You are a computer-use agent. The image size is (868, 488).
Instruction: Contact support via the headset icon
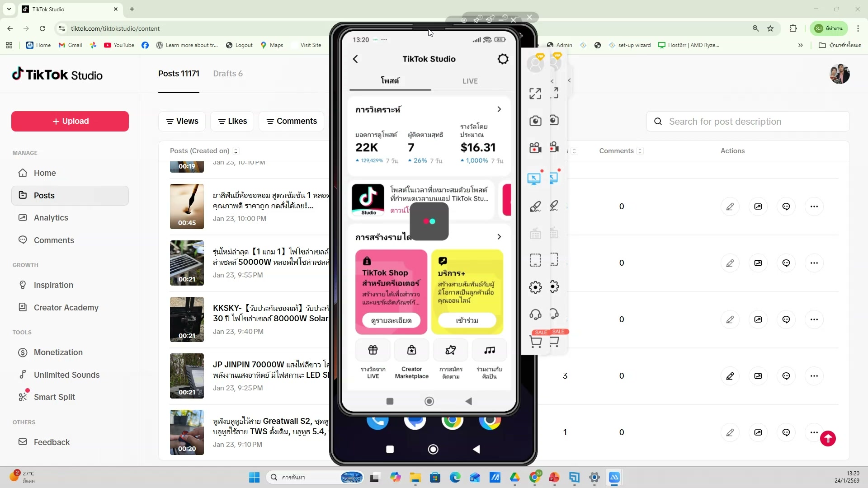(x=535, y=314)
